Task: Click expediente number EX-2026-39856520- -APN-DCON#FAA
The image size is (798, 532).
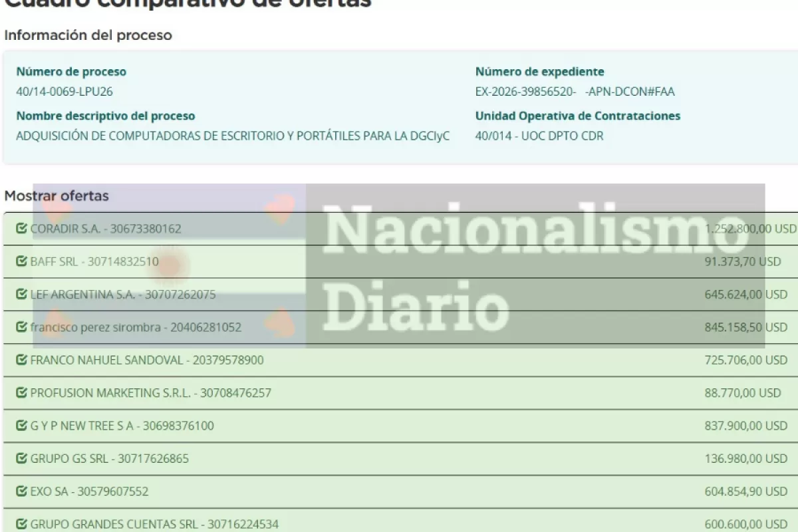Action: tap(575, 92)
